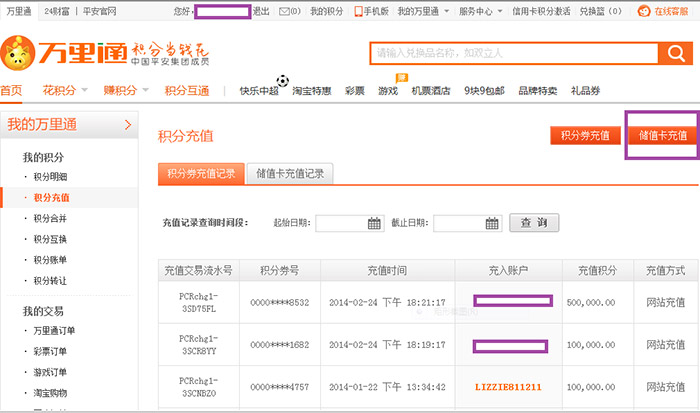Open 品牌特卖 navigation link
The width and height of the screenshot is (700, 413).
pos(538,91)
